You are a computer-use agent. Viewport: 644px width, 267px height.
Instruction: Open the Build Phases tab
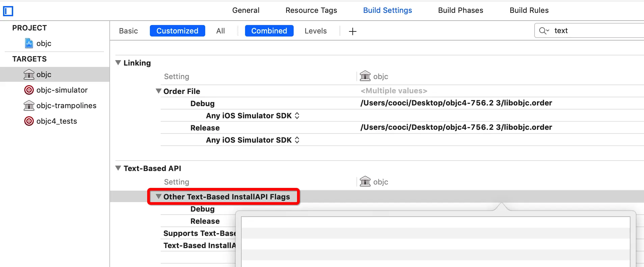point(460,10)
